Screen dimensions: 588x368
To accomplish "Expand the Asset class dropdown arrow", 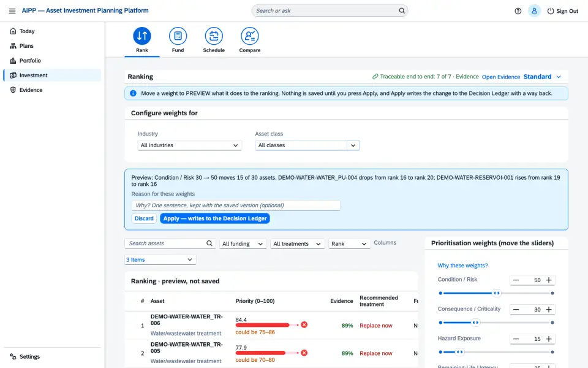I will coord(353,145).
